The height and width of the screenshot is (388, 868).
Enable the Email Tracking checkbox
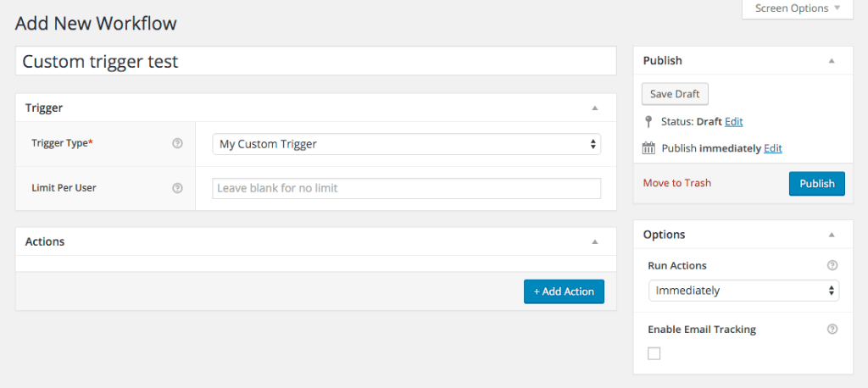coord(654,353)
